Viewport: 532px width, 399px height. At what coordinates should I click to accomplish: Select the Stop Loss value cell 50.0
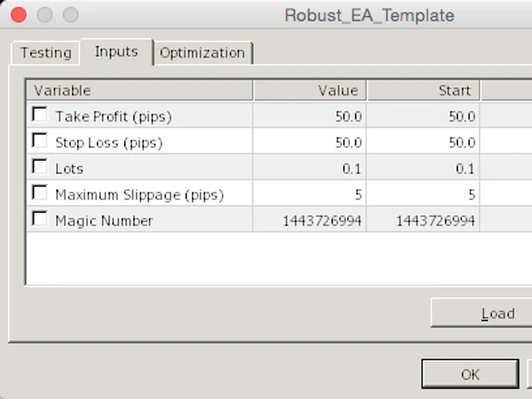[309, 142]
